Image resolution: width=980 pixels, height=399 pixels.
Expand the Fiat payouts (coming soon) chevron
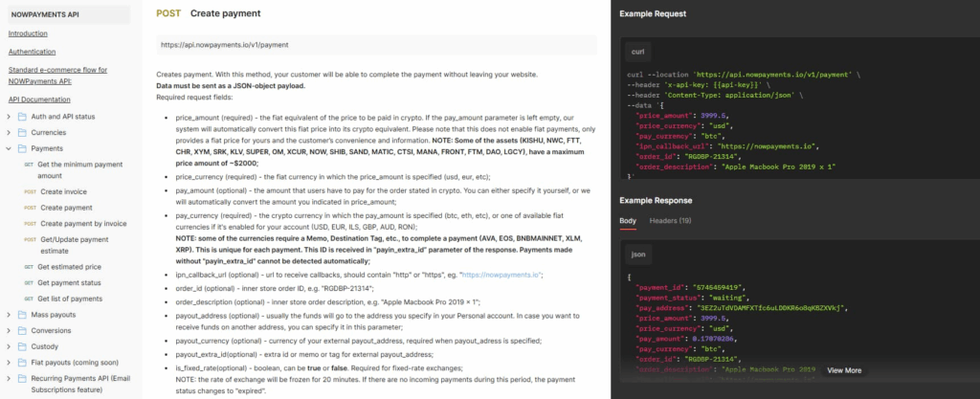(9, 362)
